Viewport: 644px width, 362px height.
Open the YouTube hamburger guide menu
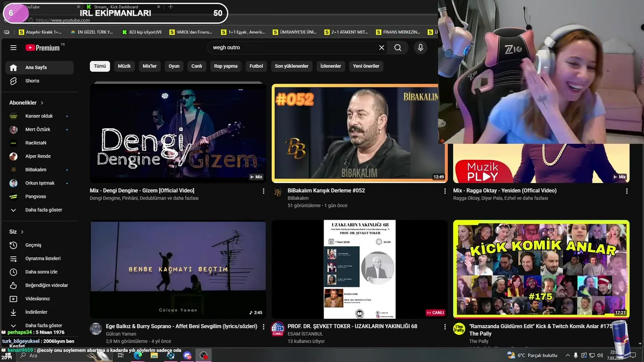click(14, 48)
